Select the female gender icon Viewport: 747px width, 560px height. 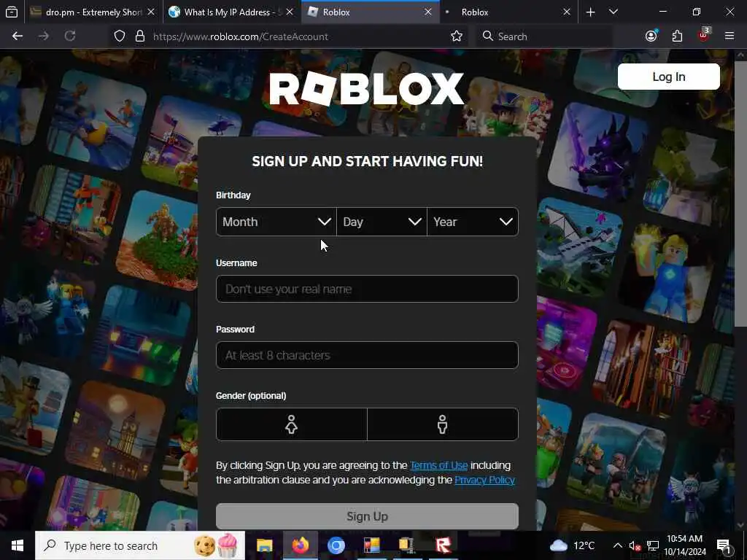click(x=292, y=424)
